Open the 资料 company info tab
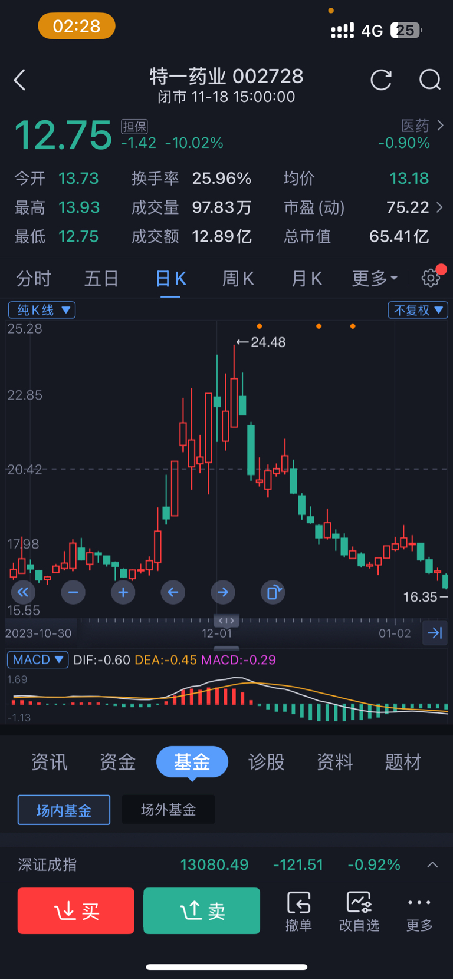Image resolution: width=453 pixels, height=980 pixels. click(x=335, y=762)
